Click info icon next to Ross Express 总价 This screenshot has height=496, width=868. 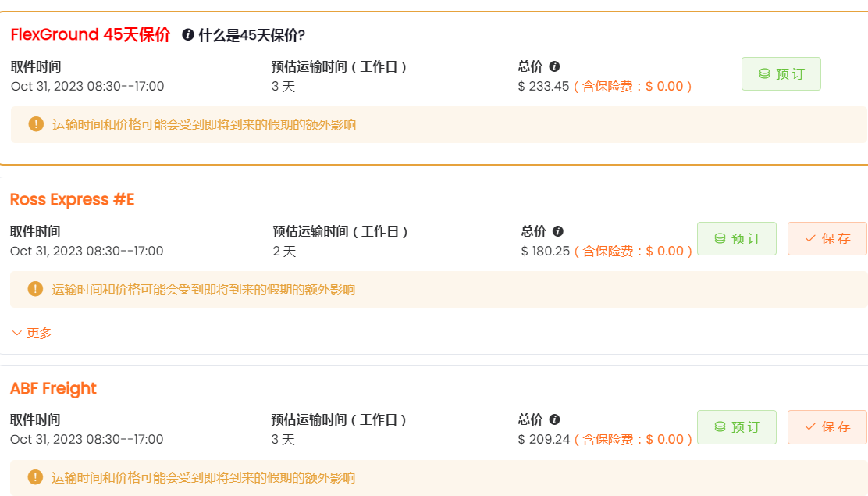[x=557, y=232]
